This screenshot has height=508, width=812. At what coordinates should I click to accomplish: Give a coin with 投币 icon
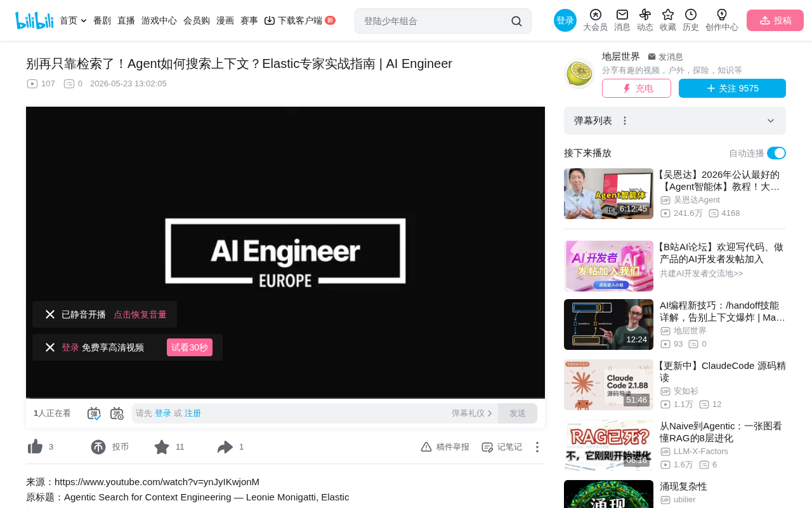(x=98, y=447)
